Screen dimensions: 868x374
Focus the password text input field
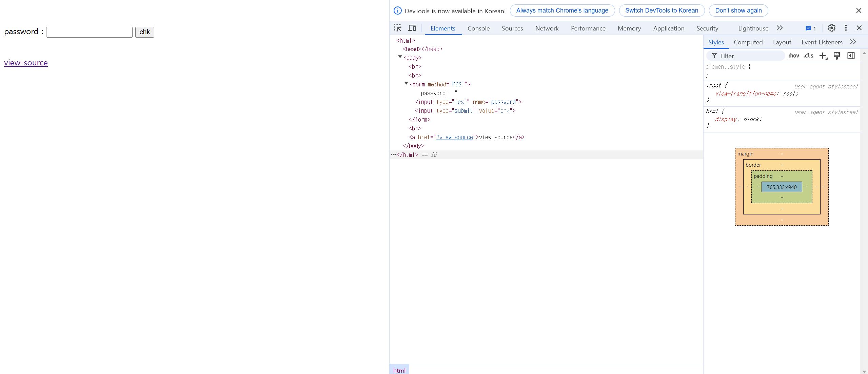[89, 32]
